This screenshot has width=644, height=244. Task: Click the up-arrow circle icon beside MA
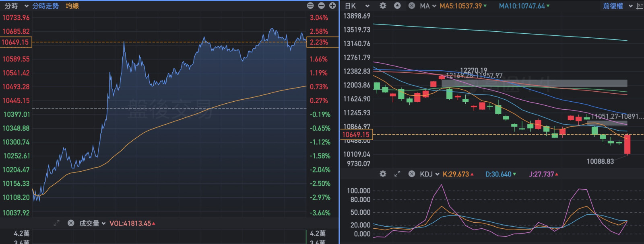(397, 6)
